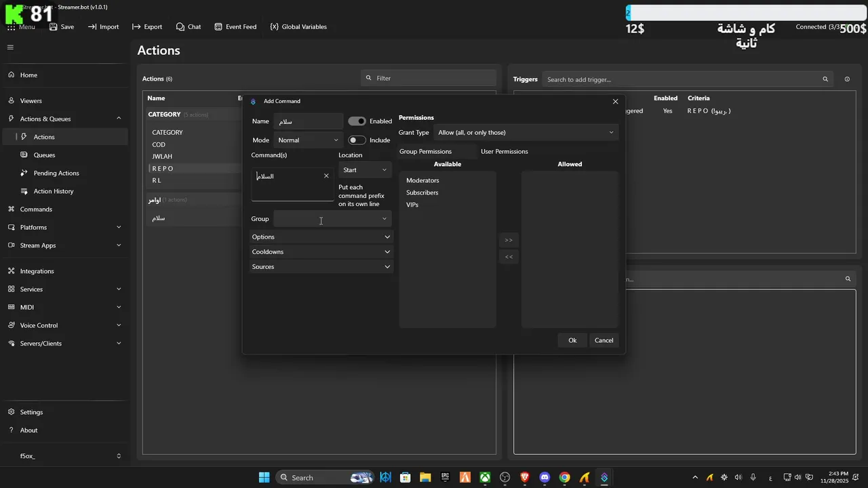Screen dimensions: 868x488
Task: Open the Group dropdown
Action: 332,219
